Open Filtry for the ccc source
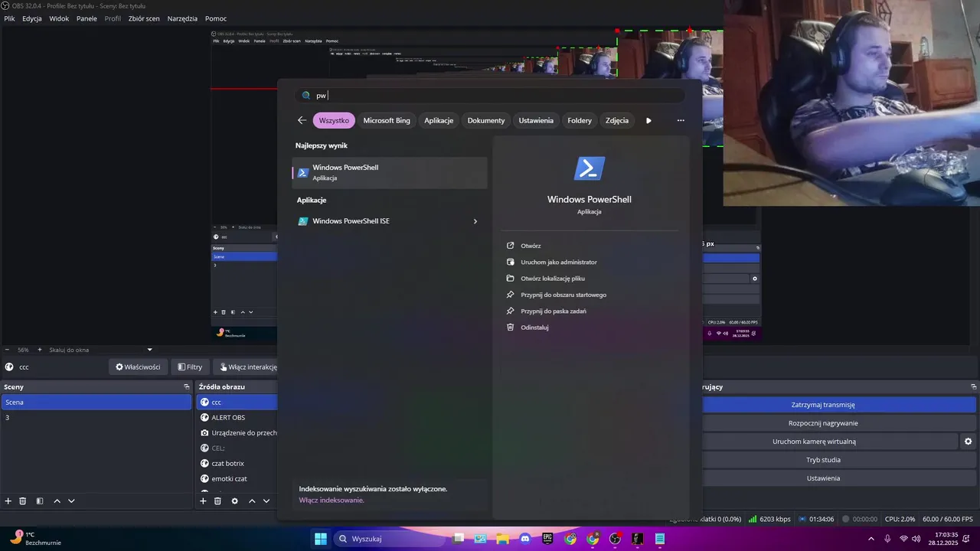Screen dimensions: 980x551 coord(190,367)
